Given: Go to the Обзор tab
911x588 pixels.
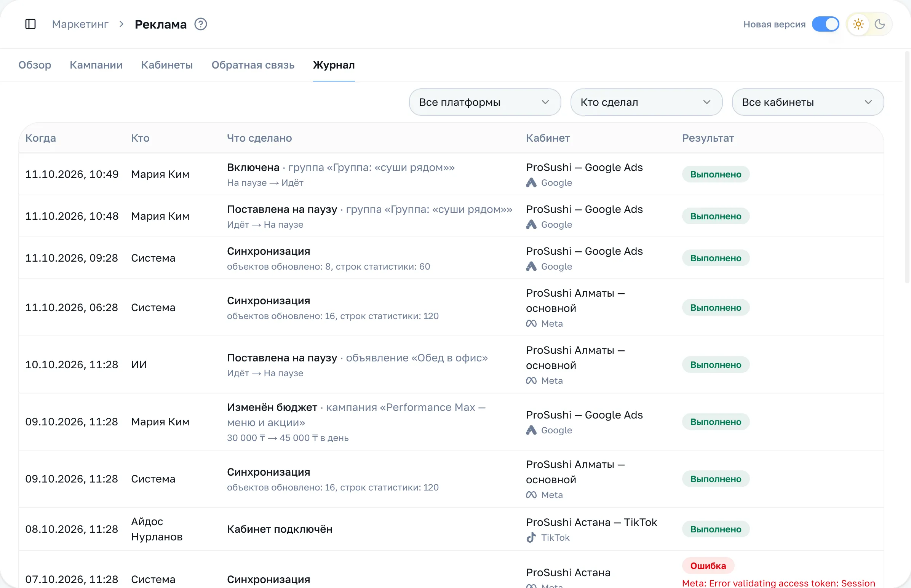Looking at the screenshot, I should (x=35, y=65).
